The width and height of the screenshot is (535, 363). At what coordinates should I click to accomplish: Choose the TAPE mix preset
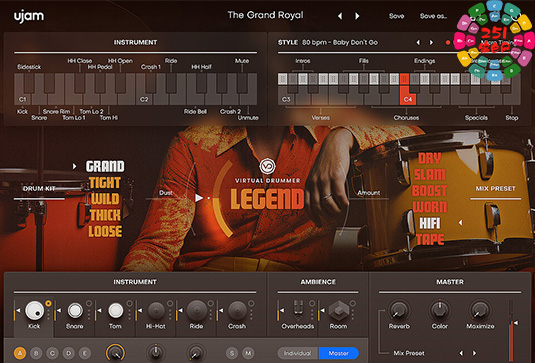point(430,240)
